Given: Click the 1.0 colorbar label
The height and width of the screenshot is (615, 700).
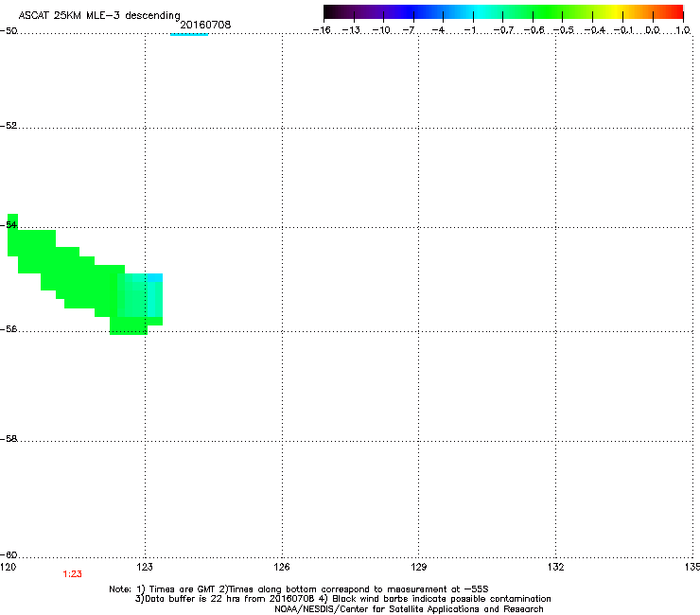Looking at the screenshot, I should click(x=683, y=30).
